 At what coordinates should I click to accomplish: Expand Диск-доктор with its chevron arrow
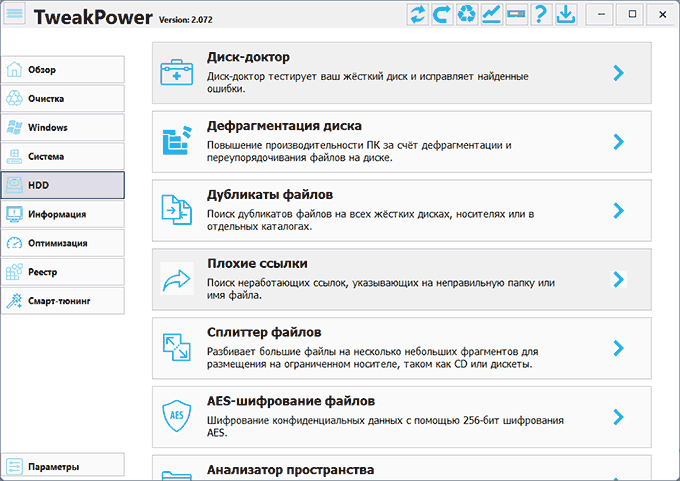(618, 73)
